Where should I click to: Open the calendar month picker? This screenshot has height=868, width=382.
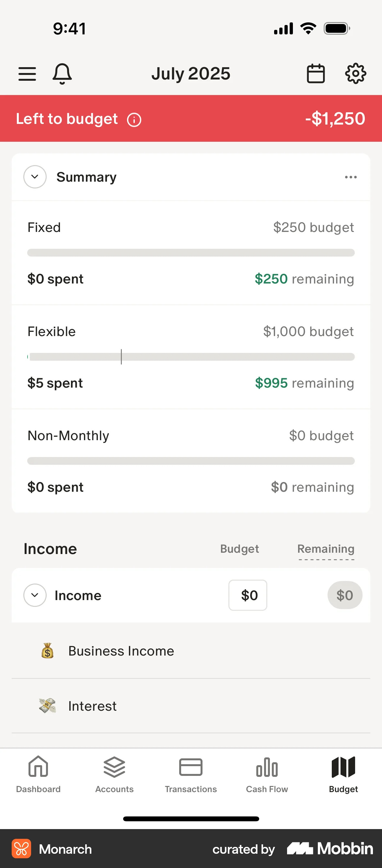315,74
